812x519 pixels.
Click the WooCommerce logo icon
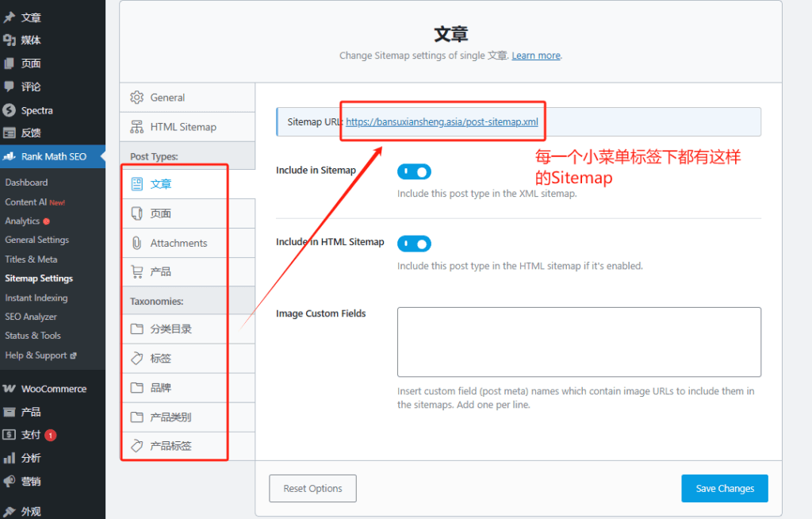9,388
